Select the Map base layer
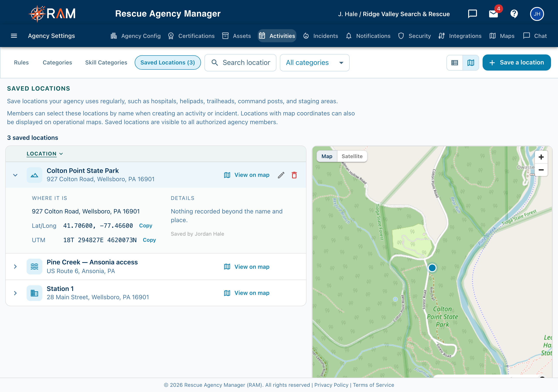 (327, 156)
